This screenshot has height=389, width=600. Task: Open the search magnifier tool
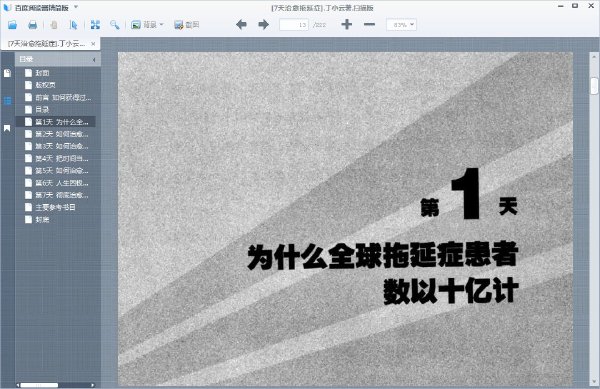(114, 25)
